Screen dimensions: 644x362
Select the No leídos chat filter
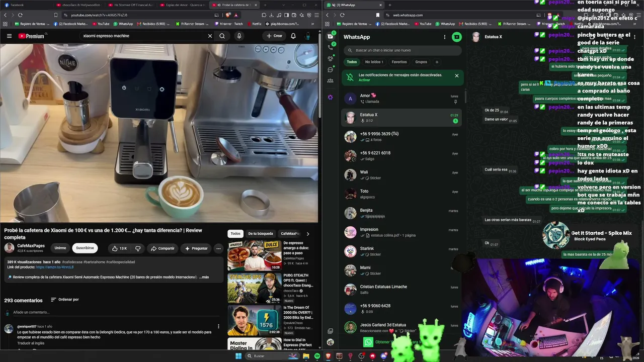[x=374, y=62]
